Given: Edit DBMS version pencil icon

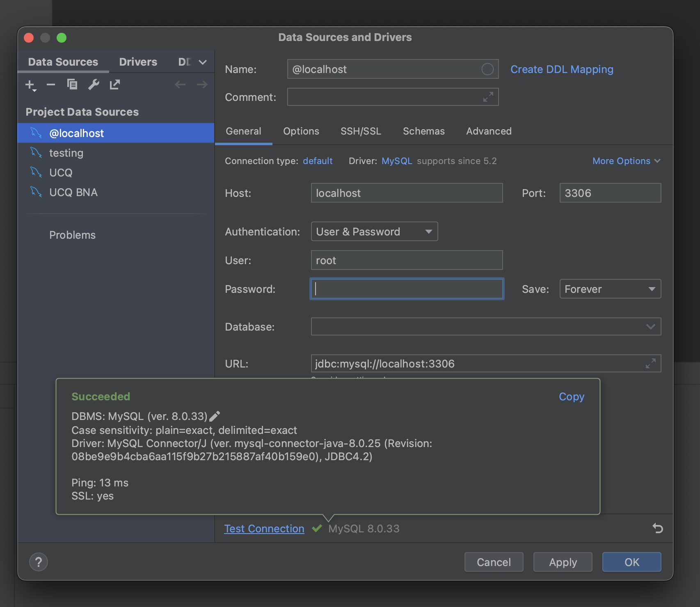Looking at the screenshot, I should pyautogui.click(x=215, y=416).
